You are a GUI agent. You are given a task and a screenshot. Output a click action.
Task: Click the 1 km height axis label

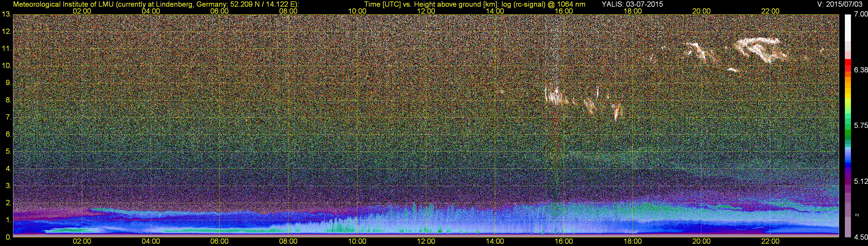tap(8, 220)
